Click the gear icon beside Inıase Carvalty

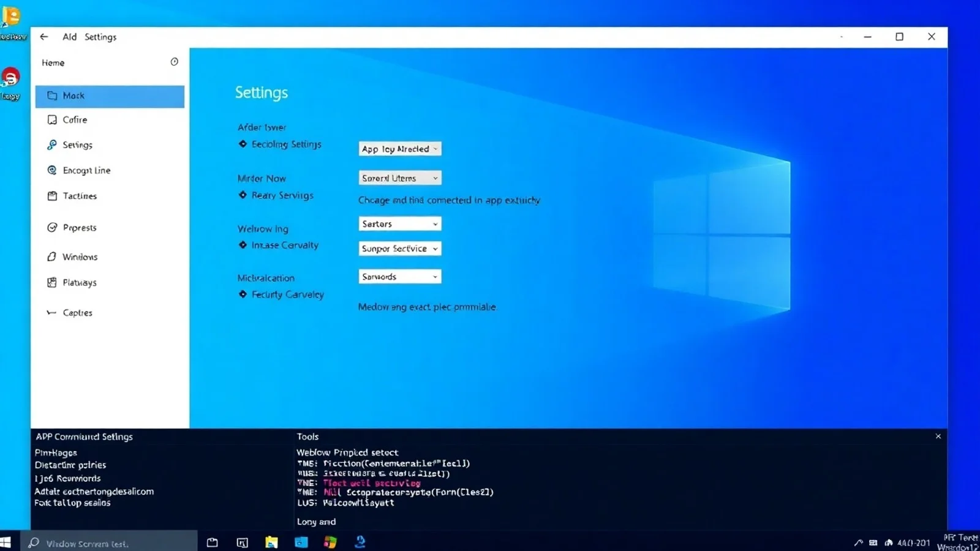coord(243,245)
